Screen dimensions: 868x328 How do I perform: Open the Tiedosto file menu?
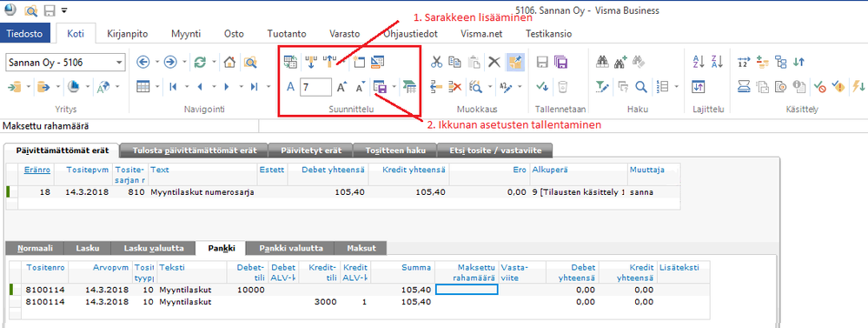click(x=25, y=34)
